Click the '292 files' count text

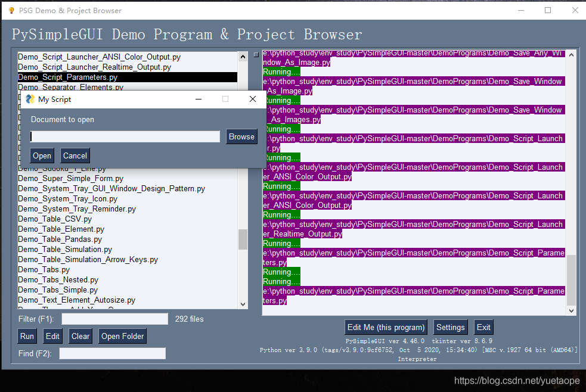(190, 319)
